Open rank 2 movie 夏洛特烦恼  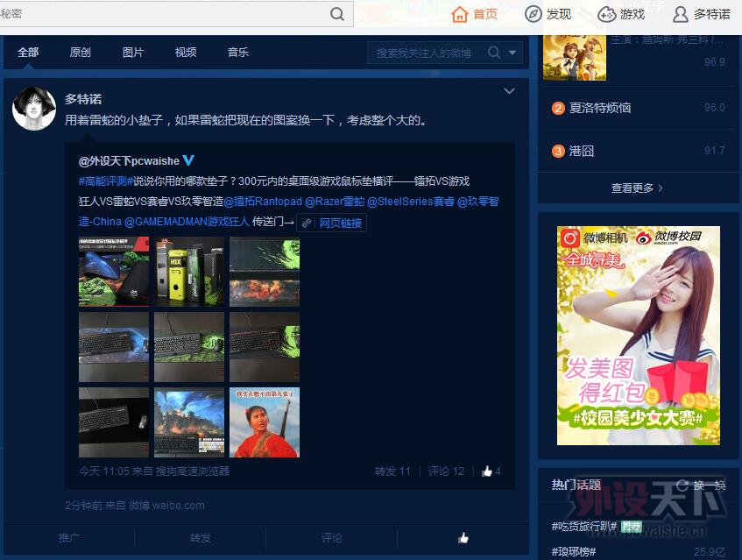[599, 108]
